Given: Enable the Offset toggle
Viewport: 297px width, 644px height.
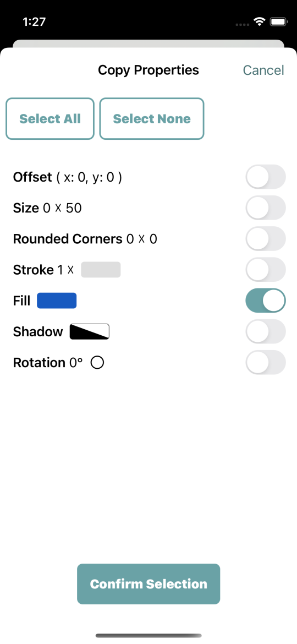Looking at the screenshot, I should coord(266,177).
